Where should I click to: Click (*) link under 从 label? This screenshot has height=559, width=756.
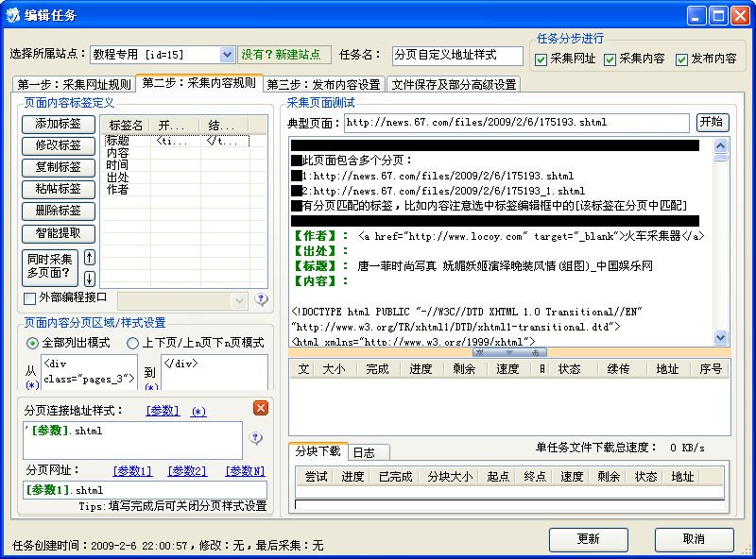pos(32,385)
